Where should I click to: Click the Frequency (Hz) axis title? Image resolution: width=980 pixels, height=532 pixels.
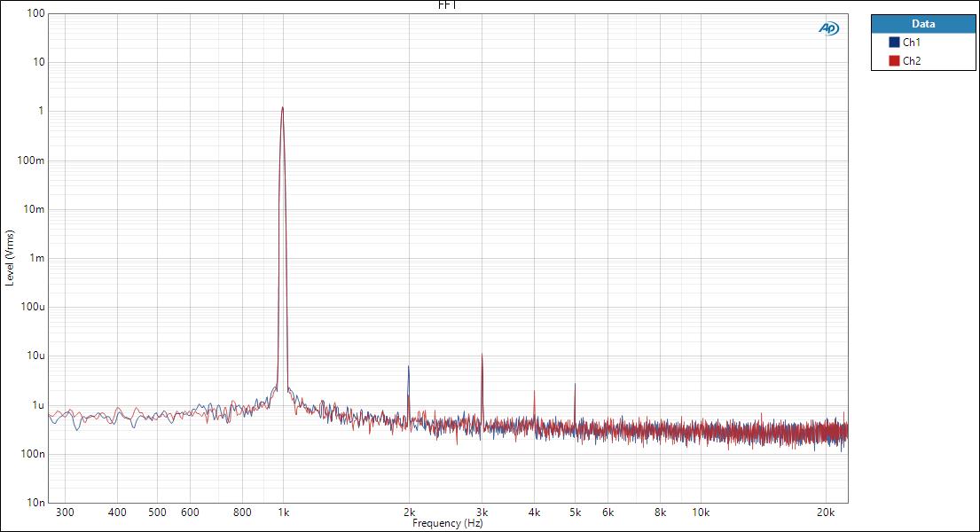448,523
